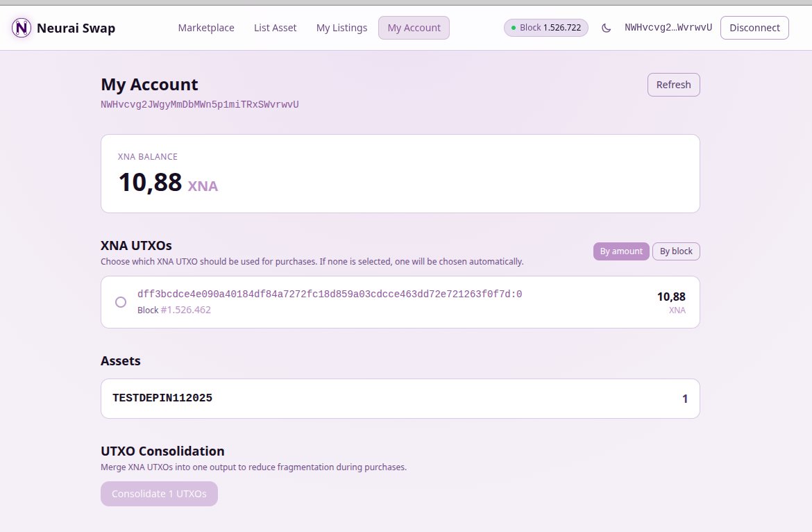
Task: Click the Assets section heading
Action: pos(121,361)
